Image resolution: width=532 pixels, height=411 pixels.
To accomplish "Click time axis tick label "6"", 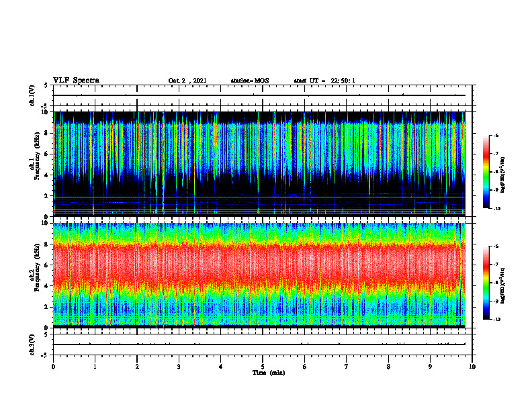I will 305,367.
